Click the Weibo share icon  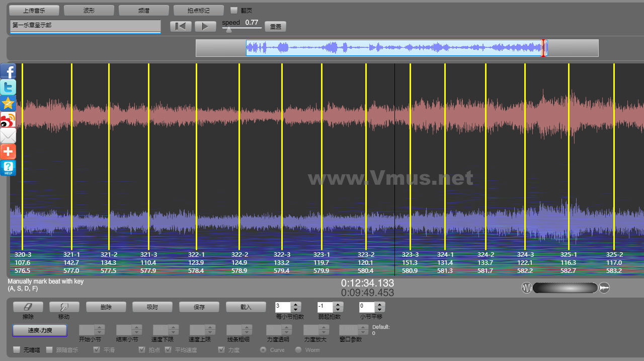point(8,120)
